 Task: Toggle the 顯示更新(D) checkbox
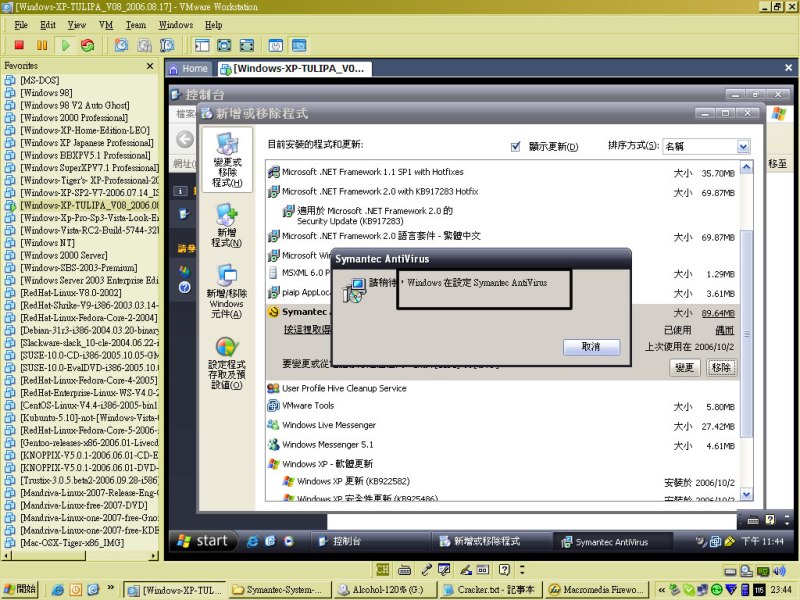[515, 146]
